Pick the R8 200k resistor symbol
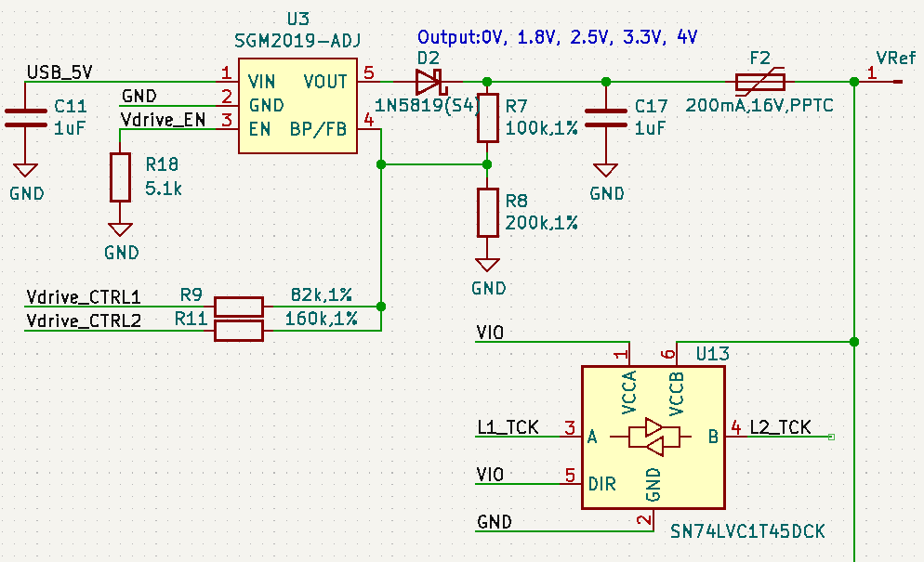 pyautogui.click(x=488, y=212)
